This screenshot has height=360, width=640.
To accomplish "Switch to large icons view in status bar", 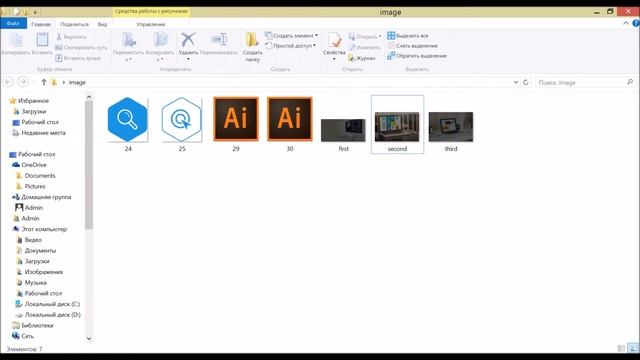I will 633,348.
